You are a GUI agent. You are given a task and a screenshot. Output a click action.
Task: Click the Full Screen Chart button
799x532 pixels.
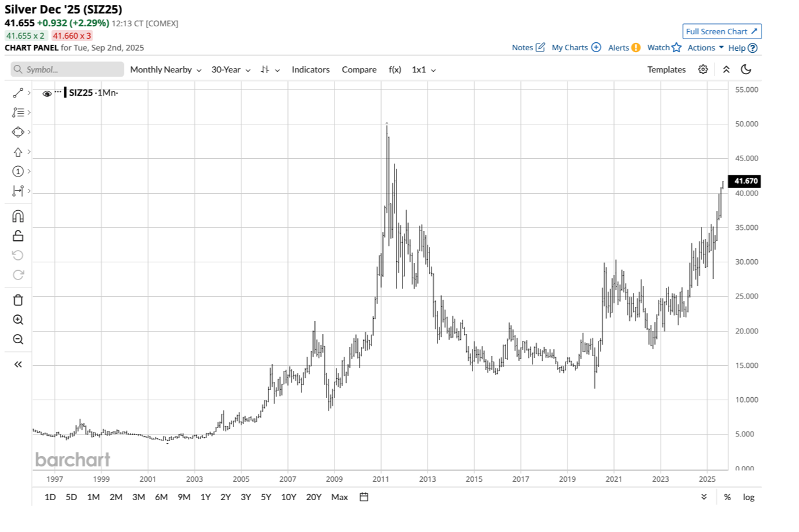pyautogui.click(x=722, y=31)
